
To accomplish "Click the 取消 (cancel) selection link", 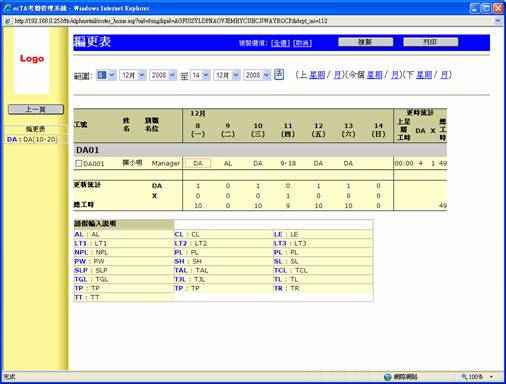I will tap(302, 43).
